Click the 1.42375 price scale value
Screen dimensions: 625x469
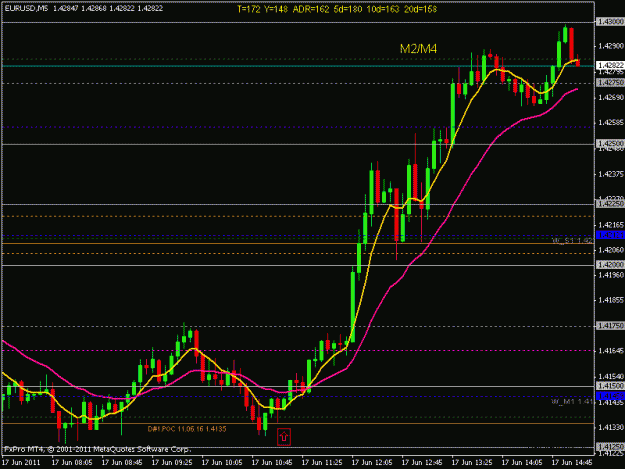(x=610, y=174)
